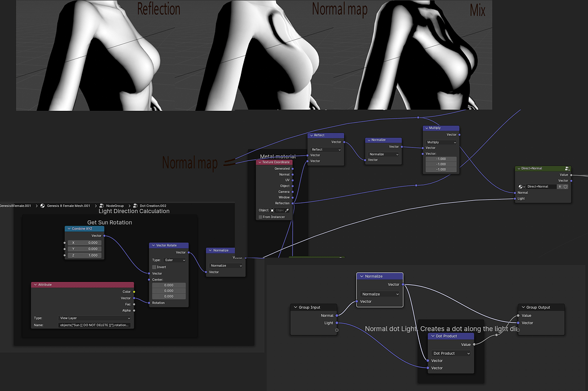
Task: Open the Reflect operation dropdown
Action: pyautogui.click(x=326, y=149)
